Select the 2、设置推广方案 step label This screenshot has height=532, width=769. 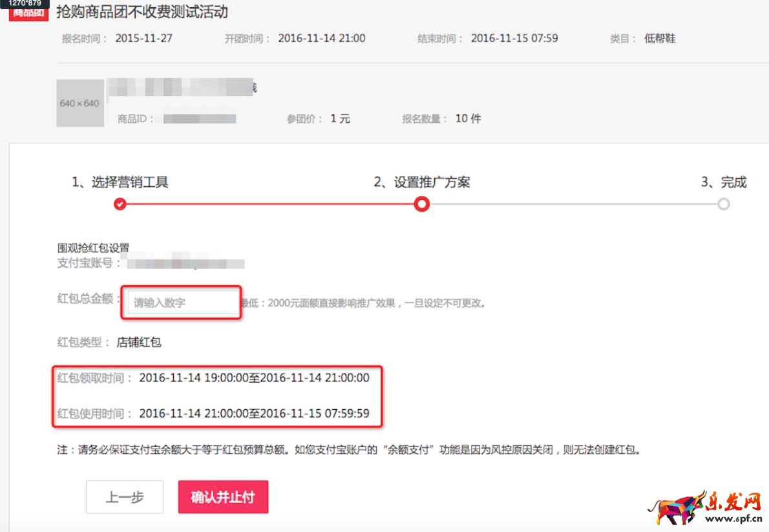[422, 182]
